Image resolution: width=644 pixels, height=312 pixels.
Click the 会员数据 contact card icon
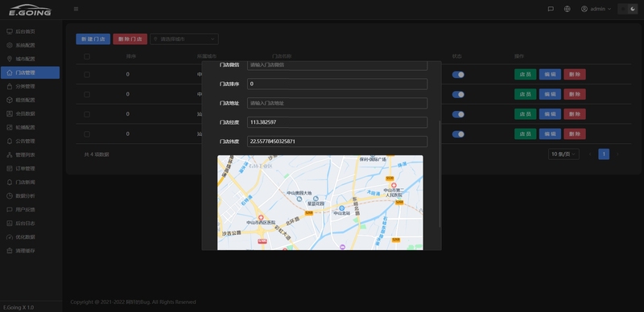click(10, 113)
